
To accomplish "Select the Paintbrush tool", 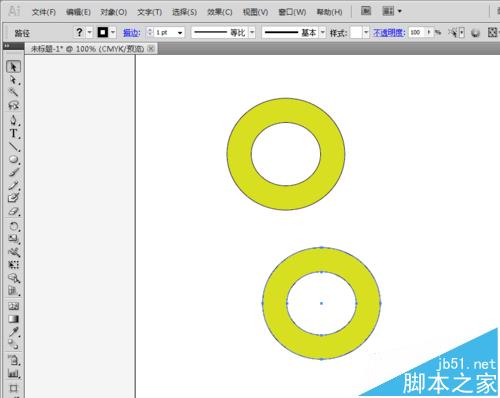I will pyautogui.click(x=13, y=172).
